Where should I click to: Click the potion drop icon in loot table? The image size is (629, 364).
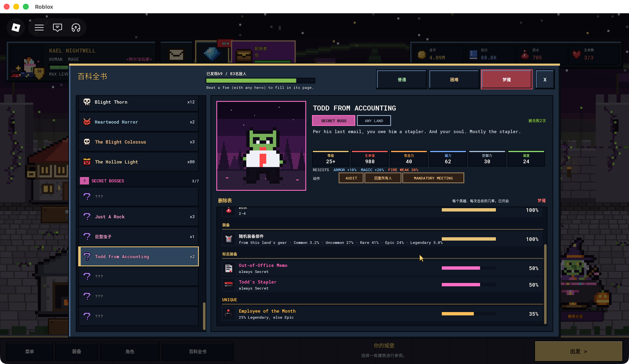(229, 211)
